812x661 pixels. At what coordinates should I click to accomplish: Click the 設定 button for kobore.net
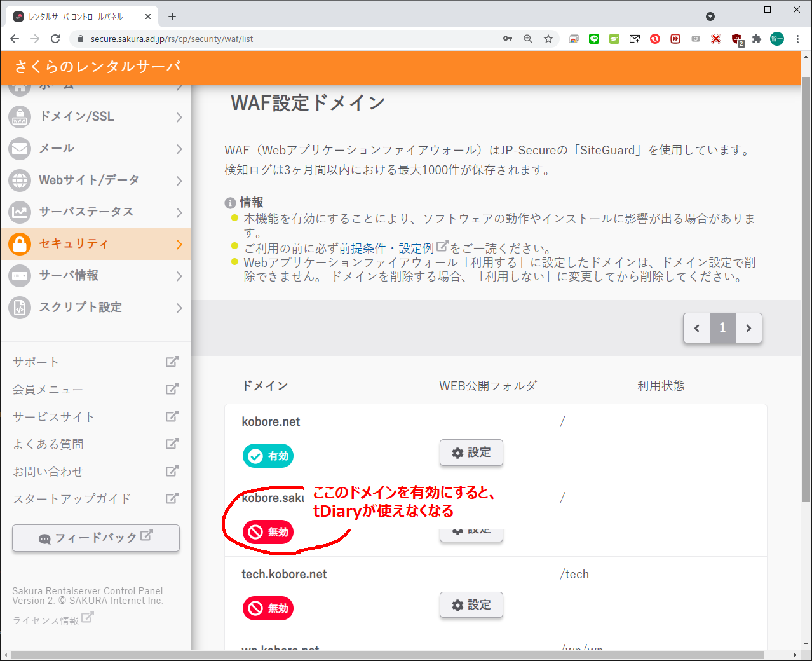[x=471, y=453]
